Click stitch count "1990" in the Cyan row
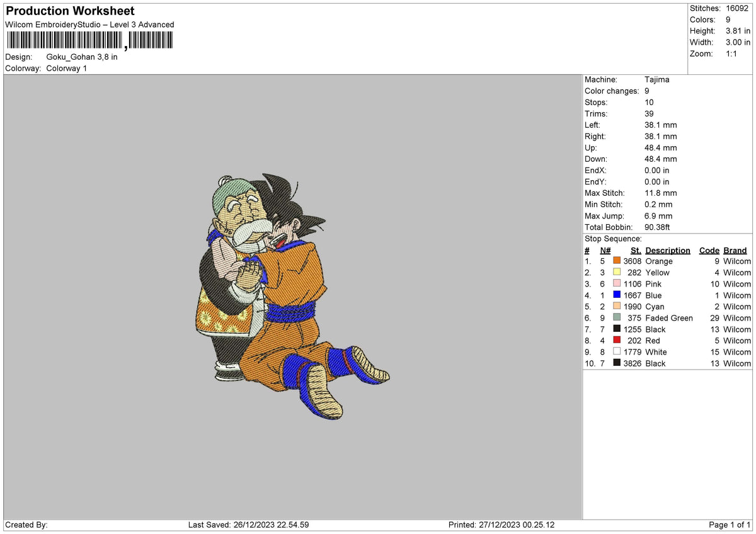This screenshot has width=756, height=534. (633, 306)
